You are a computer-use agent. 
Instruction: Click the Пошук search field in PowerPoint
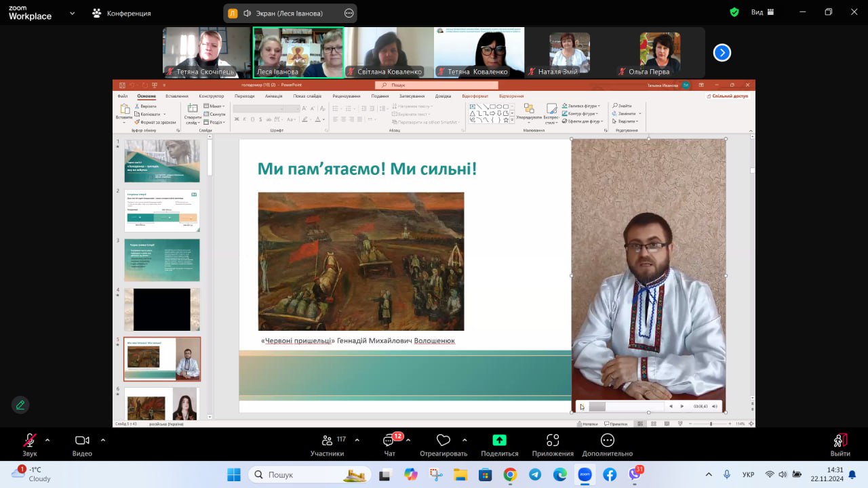click(437, 85)
